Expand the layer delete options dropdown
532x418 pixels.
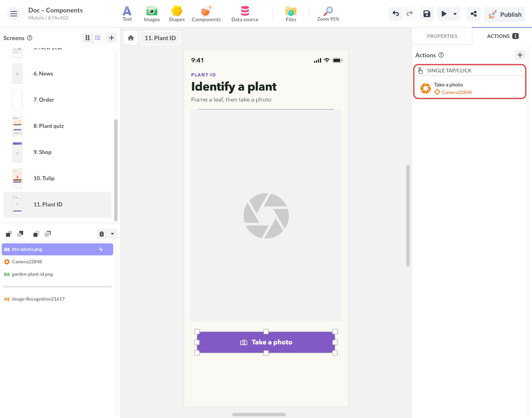click(113, 234)
